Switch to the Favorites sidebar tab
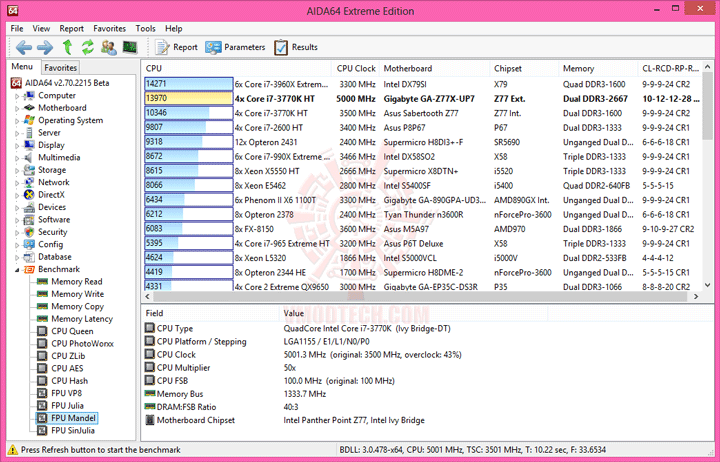 (x=60, y=68)
